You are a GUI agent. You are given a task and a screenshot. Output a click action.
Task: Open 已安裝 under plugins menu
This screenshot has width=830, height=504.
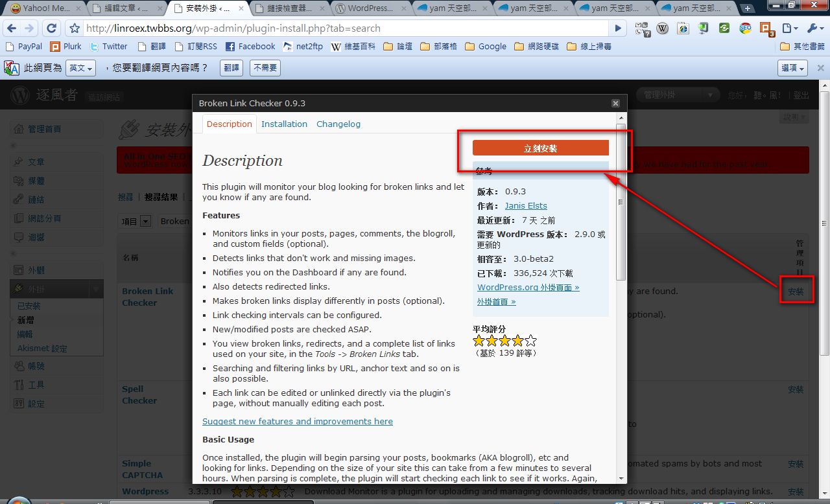tap(29, 306)
